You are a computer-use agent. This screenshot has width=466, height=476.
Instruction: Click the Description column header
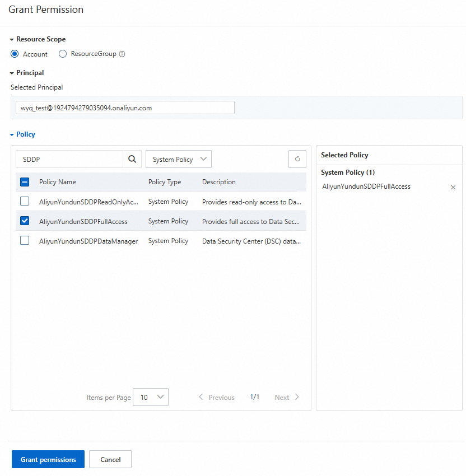point(219,182)
